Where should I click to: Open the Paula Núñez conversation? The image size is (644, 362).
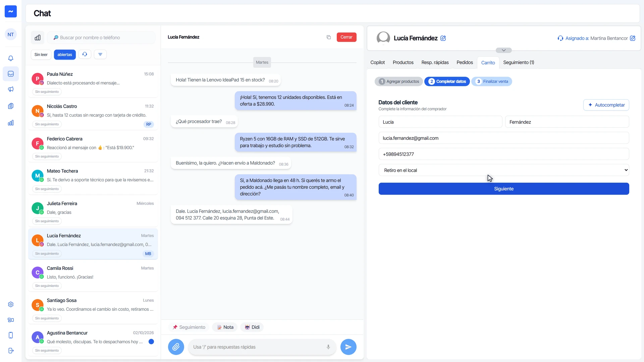(x=93, y=82)
